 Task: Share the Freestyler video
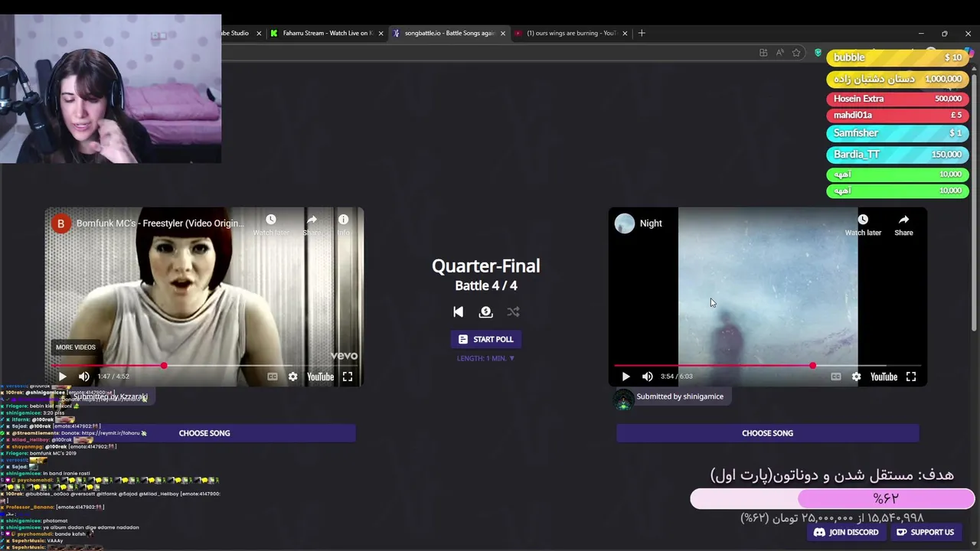tap(312, 225)
